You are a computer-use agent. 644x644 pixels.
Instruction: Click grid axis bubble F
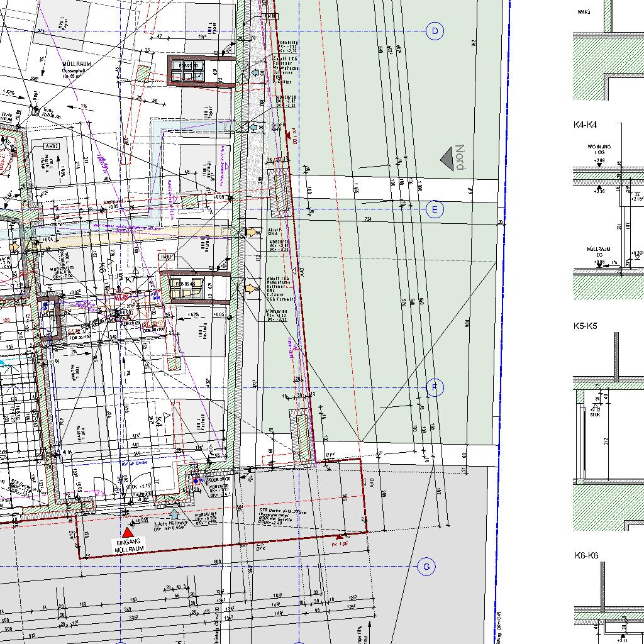coord(435,388)
